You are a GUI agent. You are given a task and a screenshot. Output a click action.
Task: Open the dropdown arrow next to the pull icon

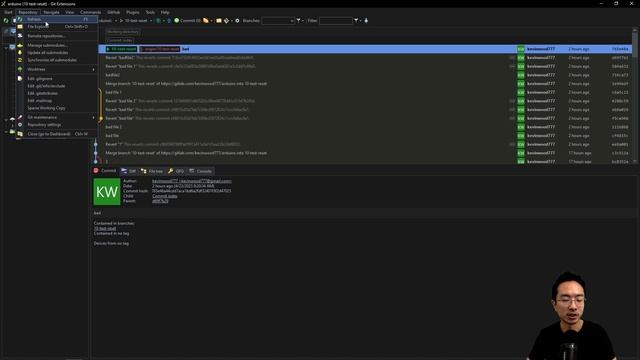pyautogui.click(x=164, y=20)
